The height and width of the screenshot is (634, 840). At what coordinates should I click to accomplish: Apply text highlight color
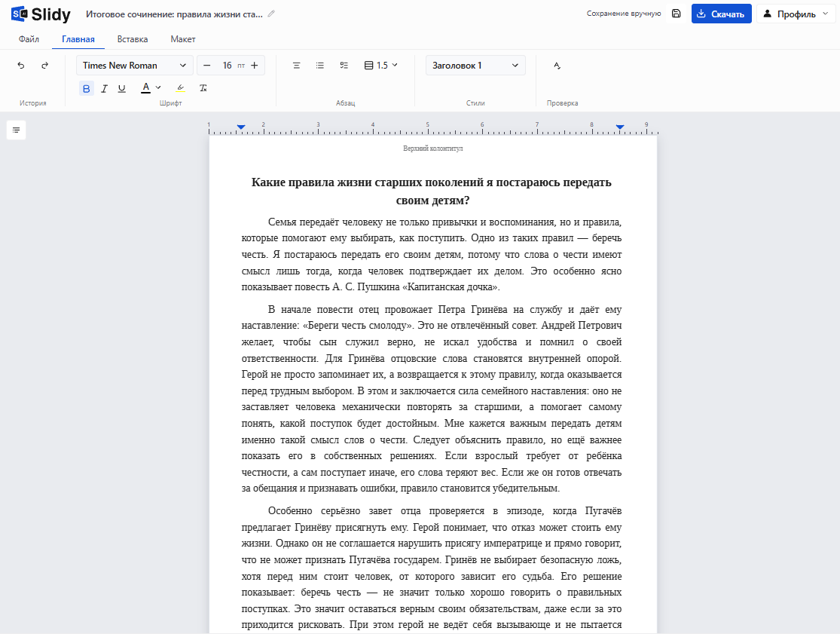[181, 88]
